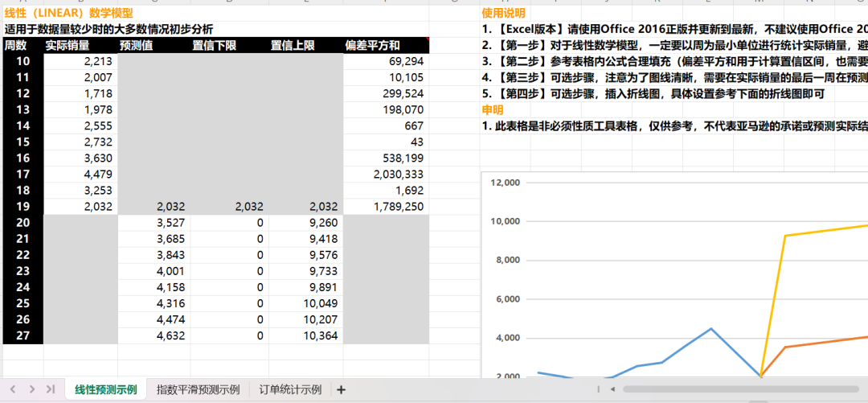This screenshot has width=868, height=403.
Task: Select forecast value cell 3,843
Action: (x=154, y=255)
